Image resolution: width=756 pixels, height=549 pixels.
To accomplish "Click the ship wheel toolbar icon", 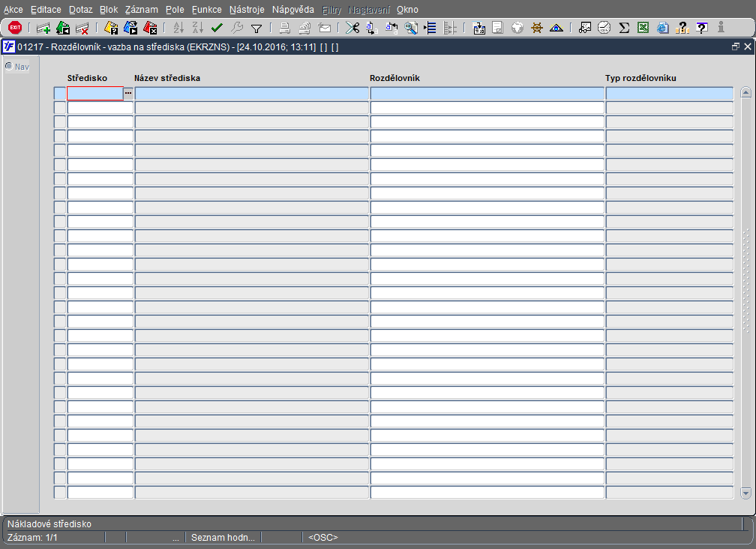I will pos(537,28).
